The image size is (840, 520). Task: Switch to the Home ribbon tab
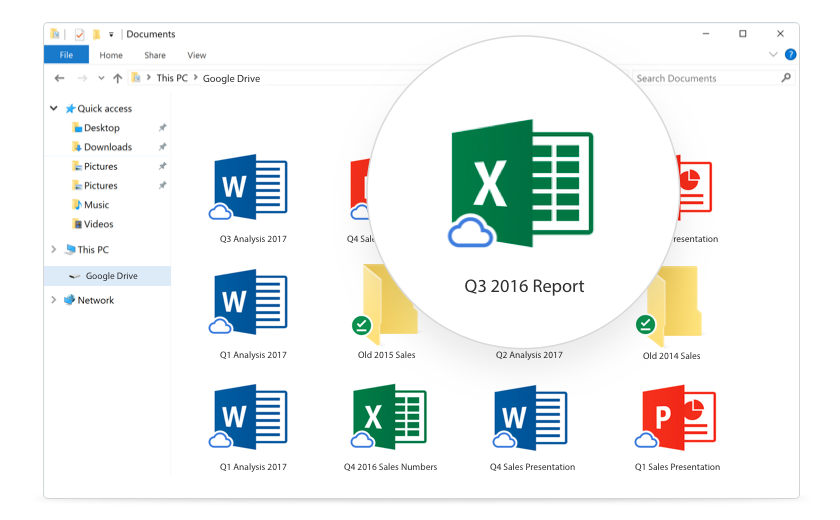[x=111, y=55]
